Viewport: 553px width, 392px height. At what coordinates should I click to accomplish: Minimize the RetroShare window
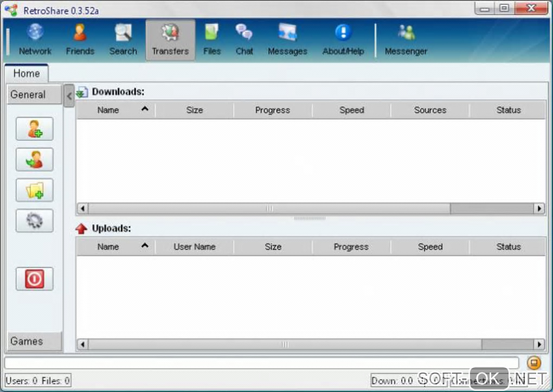pos(485,9)
